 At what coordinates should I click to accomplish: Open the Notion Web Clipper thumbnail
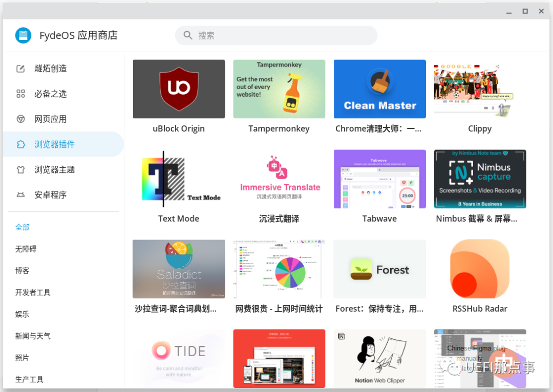coord(379,358)
